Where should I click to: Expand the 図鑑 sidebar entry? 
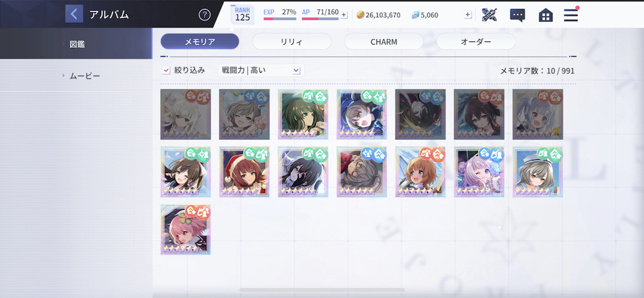click(76, 44)
